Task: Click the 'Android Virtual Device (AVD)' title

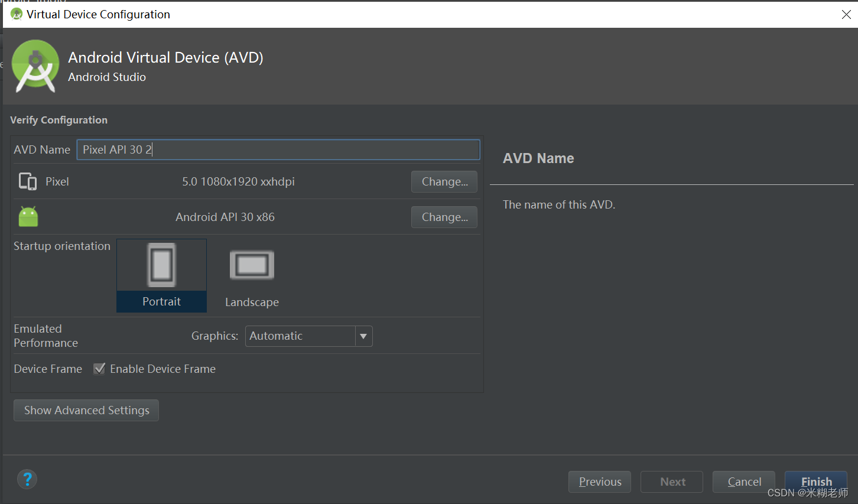Action: [x=165, y=57]
